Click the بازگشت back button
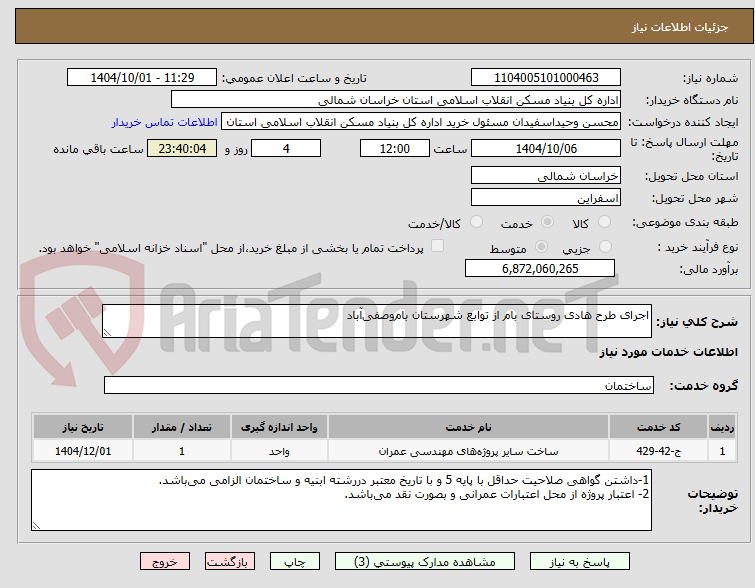This screenshot has width=755, height=588. (230, 562)
